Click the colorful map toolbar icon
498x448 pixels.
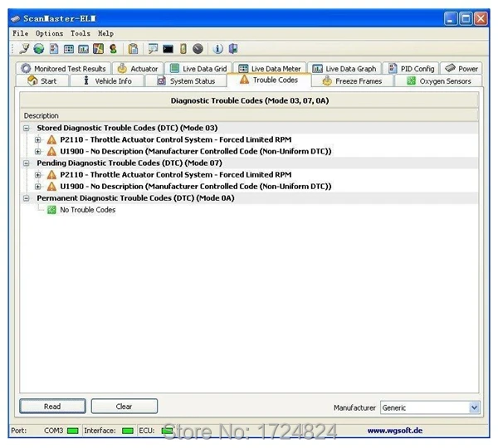coord(98,49)
